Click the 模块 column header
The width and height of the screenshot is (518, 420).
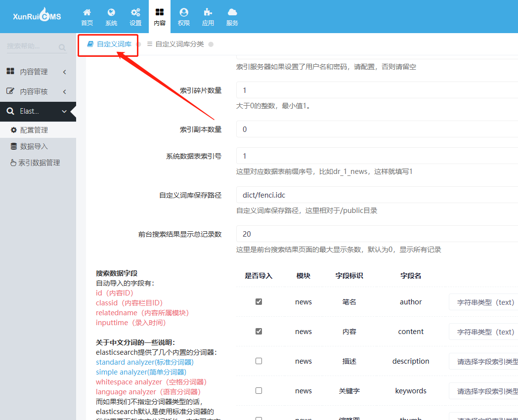[x=303, y=276]
